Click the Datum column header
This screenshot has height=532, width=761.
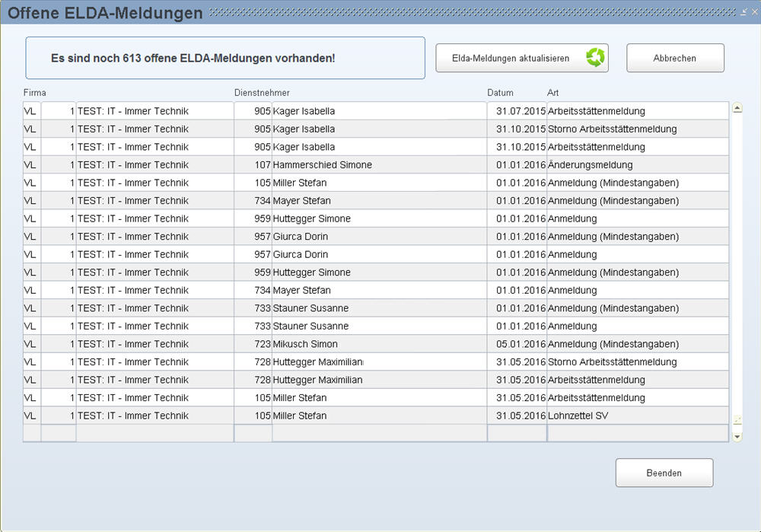pos(500,92)
